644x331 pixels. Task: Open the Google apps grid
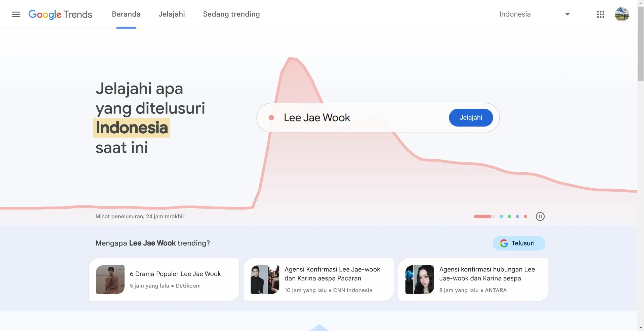click(600, 14)
